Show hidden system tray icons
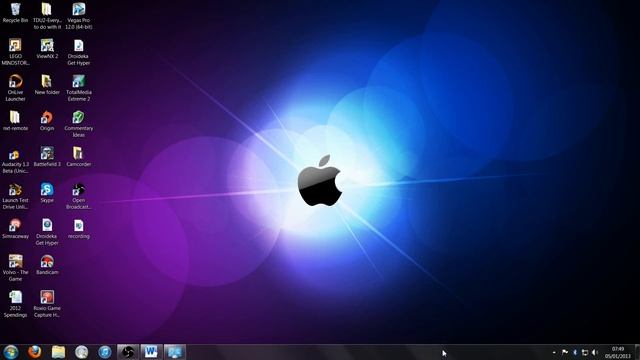Screen dimensions: 640x360 (554, 352)
